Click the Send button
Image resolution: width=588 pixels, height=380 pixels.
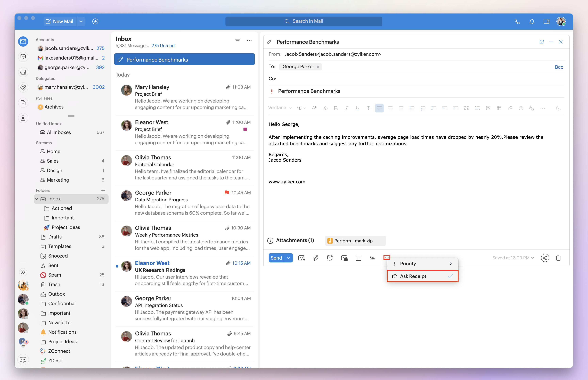pos(276,258)
